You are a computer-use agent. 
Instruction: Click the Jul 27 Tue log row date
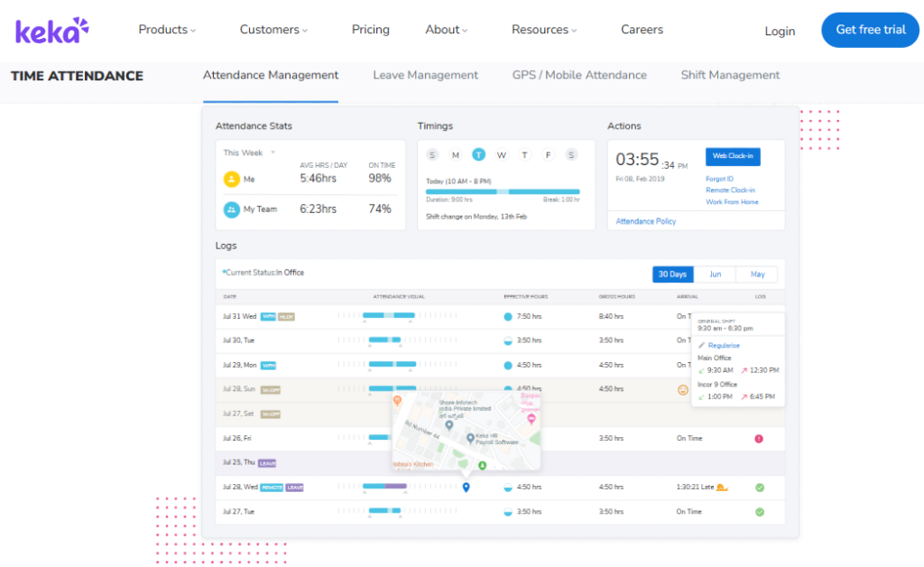click(x=238, y=512)
